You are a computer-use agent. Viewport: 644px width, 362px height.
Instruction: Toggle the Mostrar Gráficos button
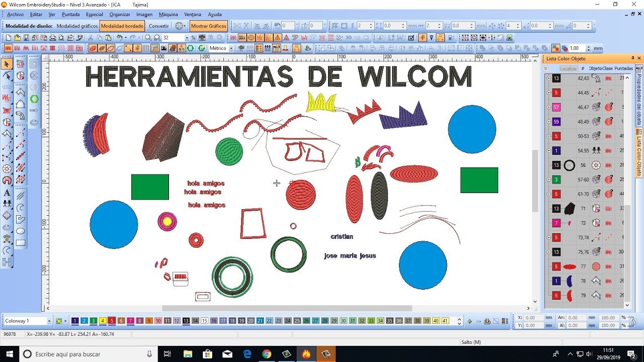coord(209,26)
